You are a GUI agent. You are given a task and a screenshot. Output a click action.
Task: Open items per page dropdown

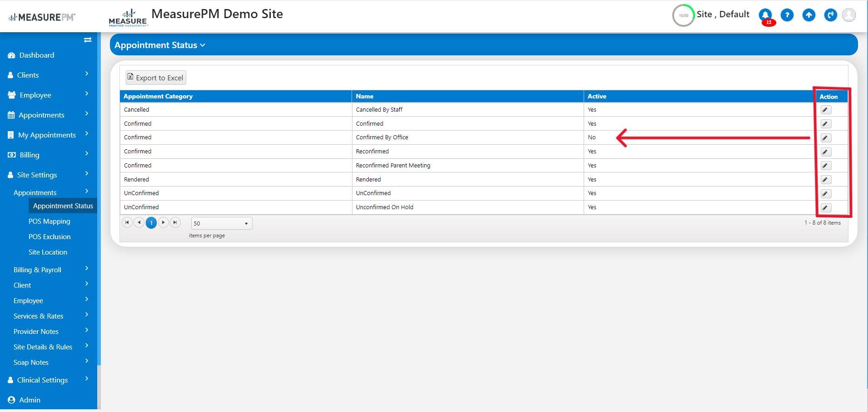click(x=222, y=223)
